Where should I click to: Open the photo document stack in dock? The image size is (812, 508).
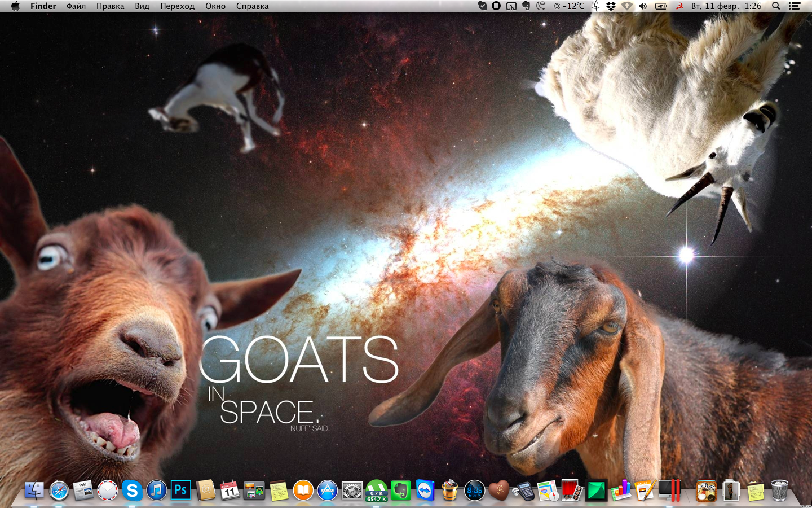(x=731, y=491)
